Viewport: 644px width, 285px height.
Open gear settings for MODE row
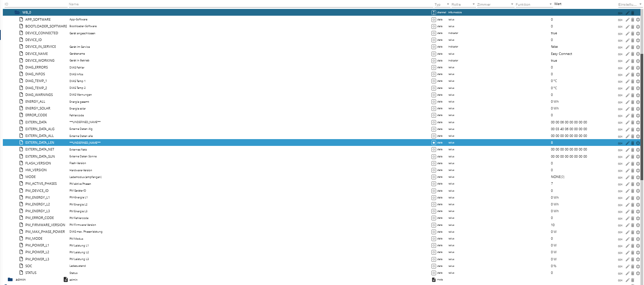pos(638,177)
